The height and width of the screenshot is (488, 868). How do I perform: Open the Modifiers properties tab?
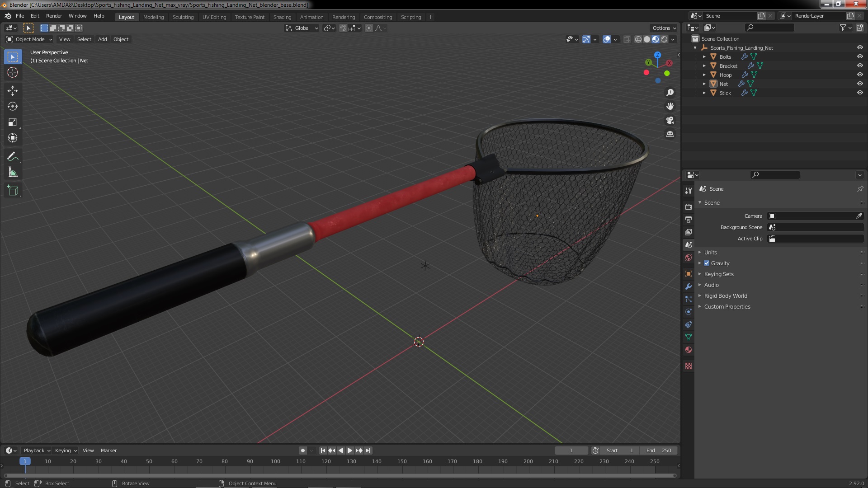point(689,286)
